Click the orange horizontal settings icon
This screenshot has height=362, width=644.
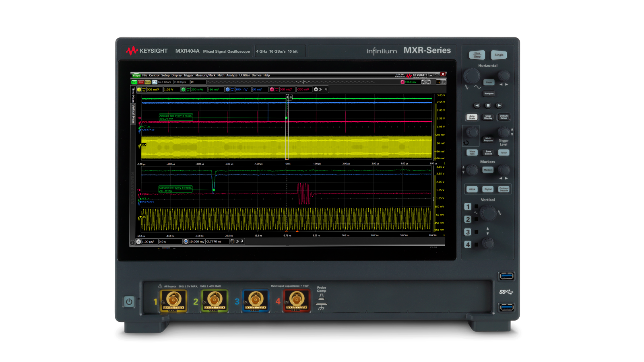(139, 241)
